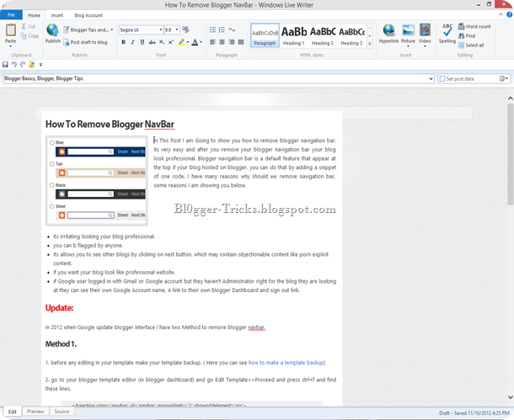Toggle Underline formatting

click(142, 42)
